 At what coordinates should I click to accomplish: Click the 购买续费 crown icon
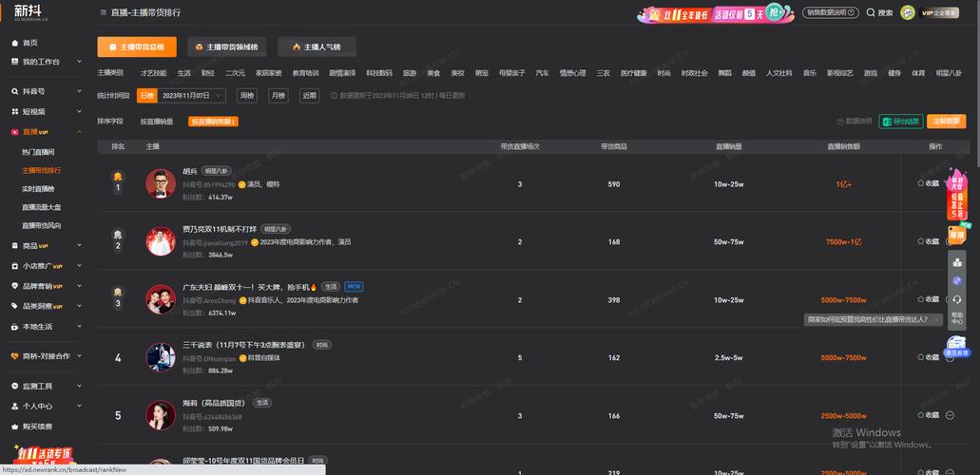pyautogui.click(x=15, y=427)
